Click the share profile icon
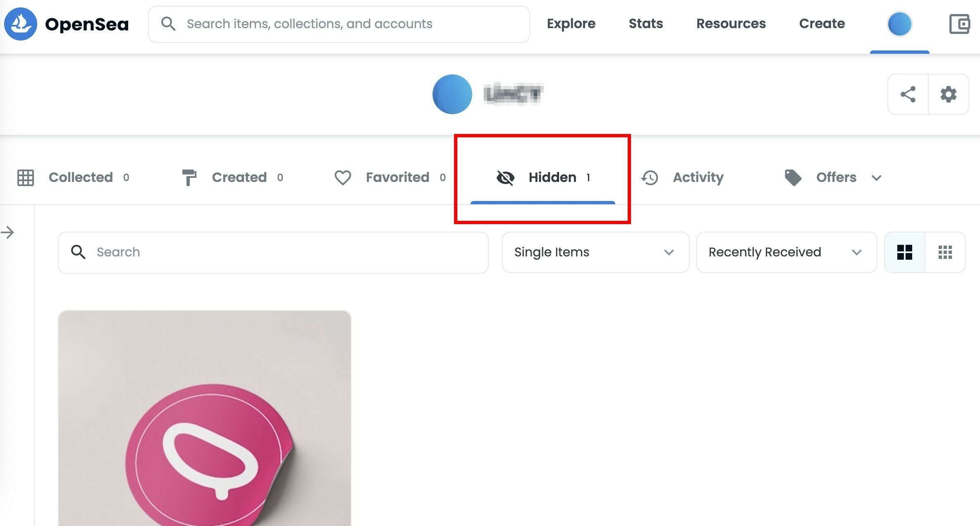 click(908, 94)
